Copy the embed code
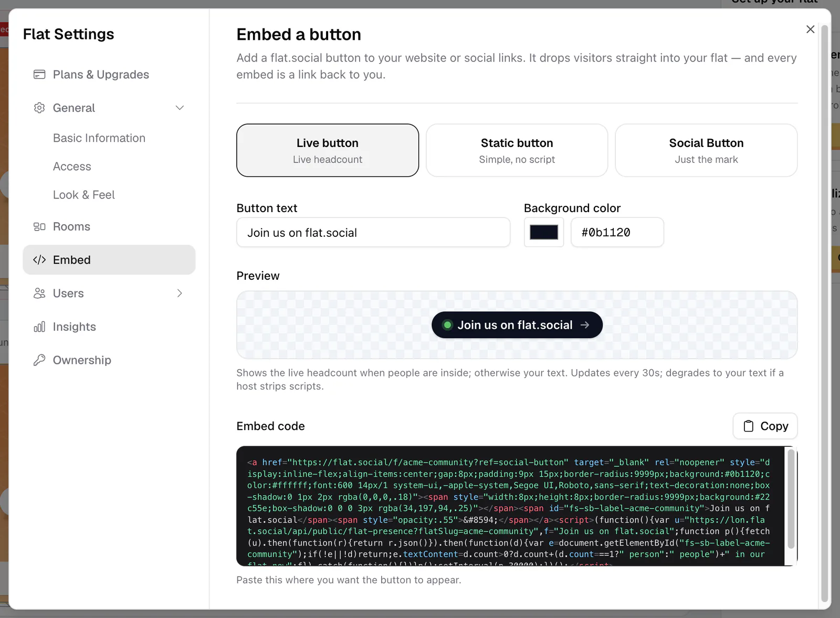This screenshot has height=618, width=840. pyautogui.click(x=765, y=426)
